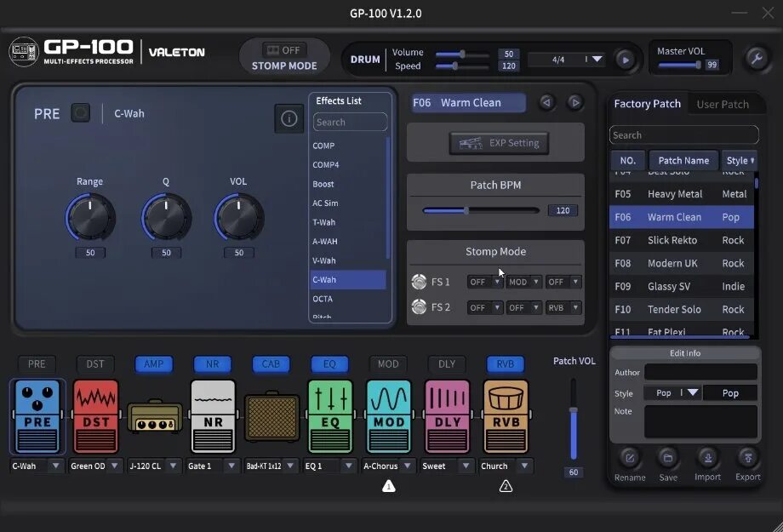Enable the DST block toggle
The image size is (783, 532).
[x=95, y=363]
